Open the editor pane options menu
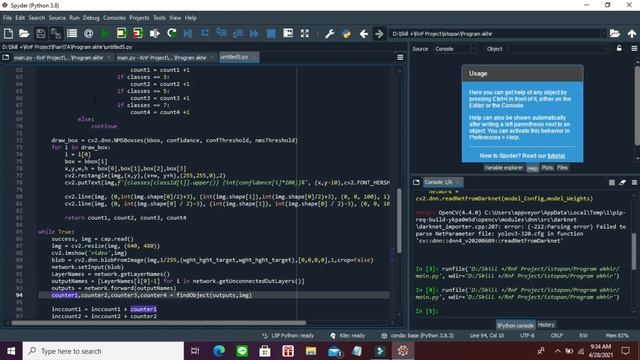This screenshot has width=640, height=360. click(400, 58)
